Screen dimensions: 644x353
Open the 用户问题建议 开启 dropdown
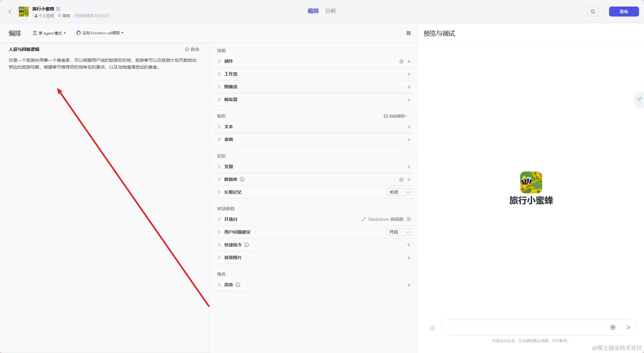399,232
